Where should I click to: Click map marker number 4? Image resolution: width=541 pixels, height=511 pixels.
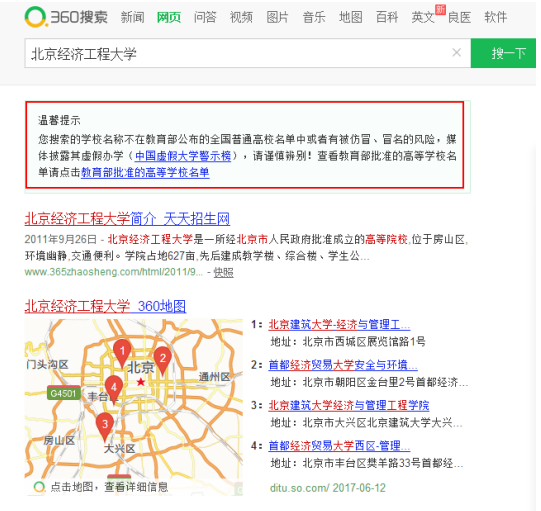tap(114, 390)
